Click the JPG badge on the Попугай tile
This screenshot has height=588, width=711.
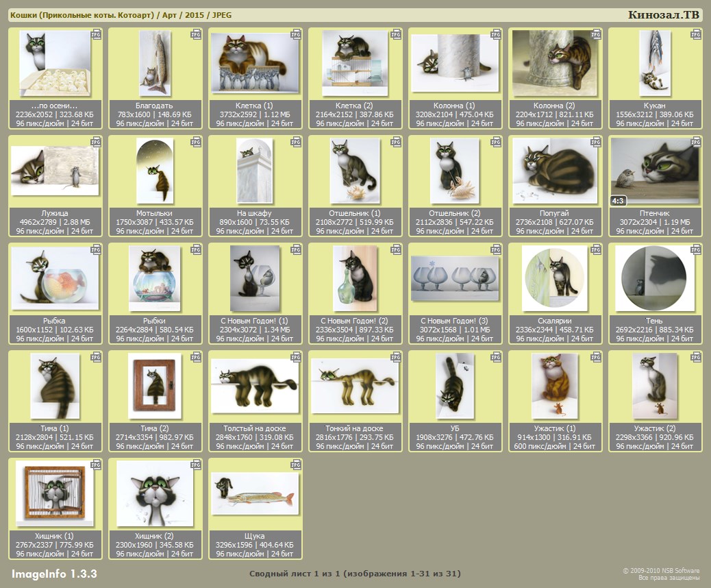click(x=596, y=142)
